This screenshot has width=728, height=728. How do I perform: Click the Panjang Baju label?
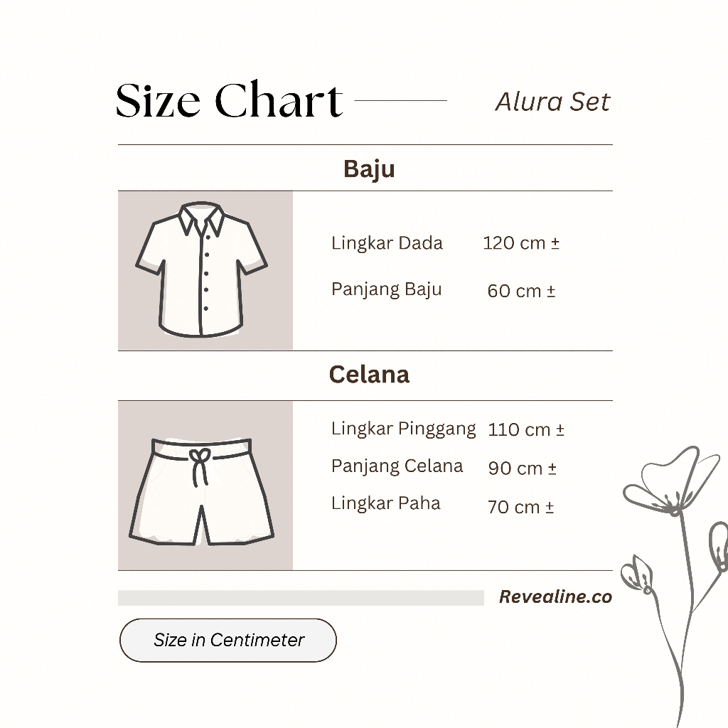[x=387, y=290]
